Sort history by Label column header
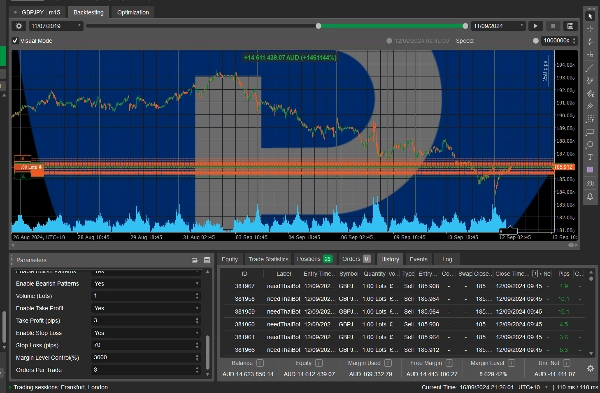The image size is (600, 393). pos(284,274)
